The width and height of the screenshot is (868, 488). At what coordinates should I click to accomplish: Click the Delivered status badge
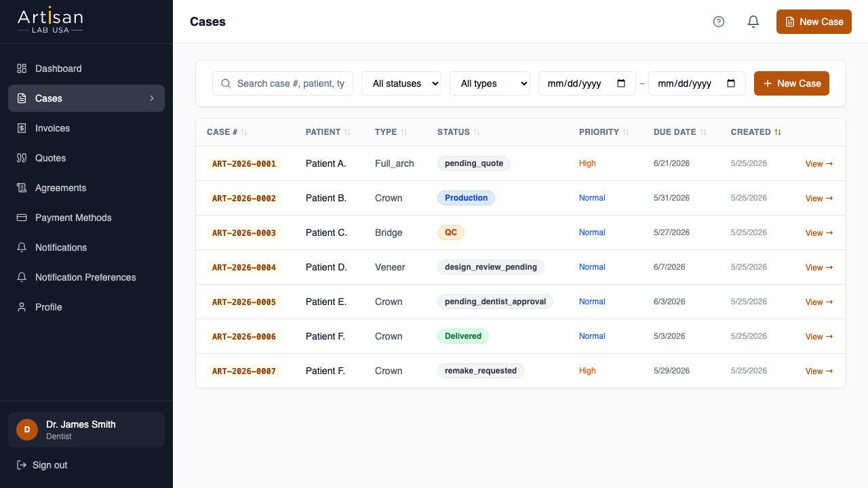click(x=463, y=336)
